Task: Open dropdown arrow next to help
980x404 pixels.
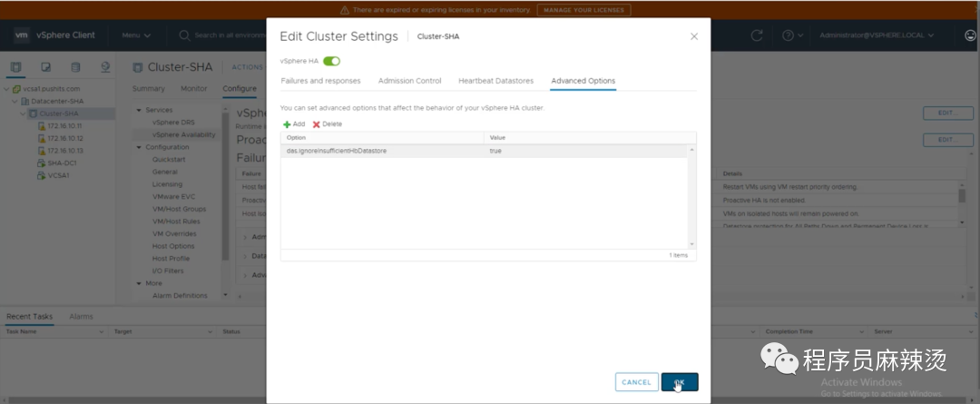Action: (800, 35)
